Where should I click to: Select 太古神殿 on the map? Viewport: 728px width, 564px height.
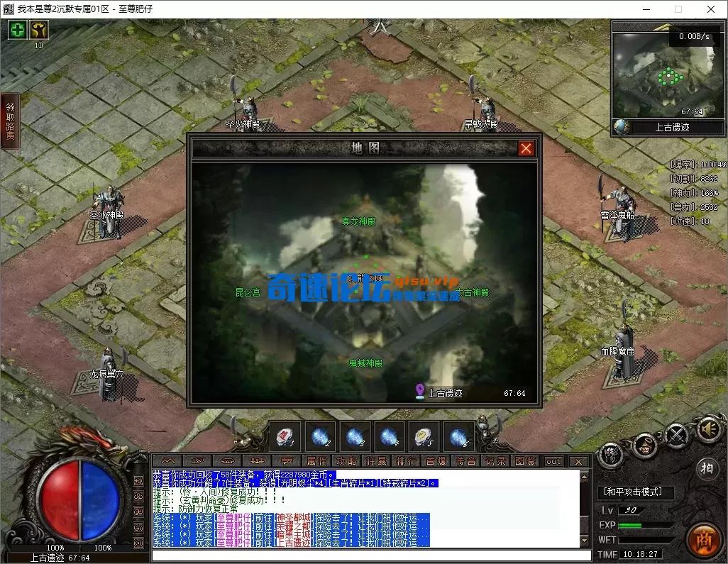pyautogui.click(x=472, y=292)
